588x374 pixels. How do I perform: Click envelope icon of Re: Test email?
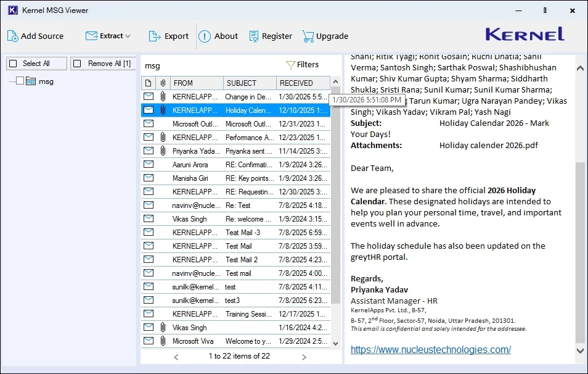pos(149,205)
